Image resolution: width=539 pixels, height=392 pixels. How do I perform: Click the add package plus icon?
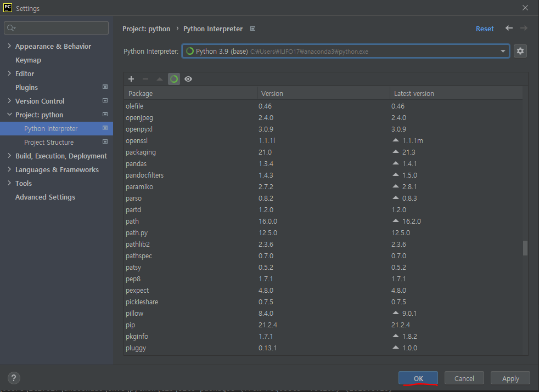[131, 79]
